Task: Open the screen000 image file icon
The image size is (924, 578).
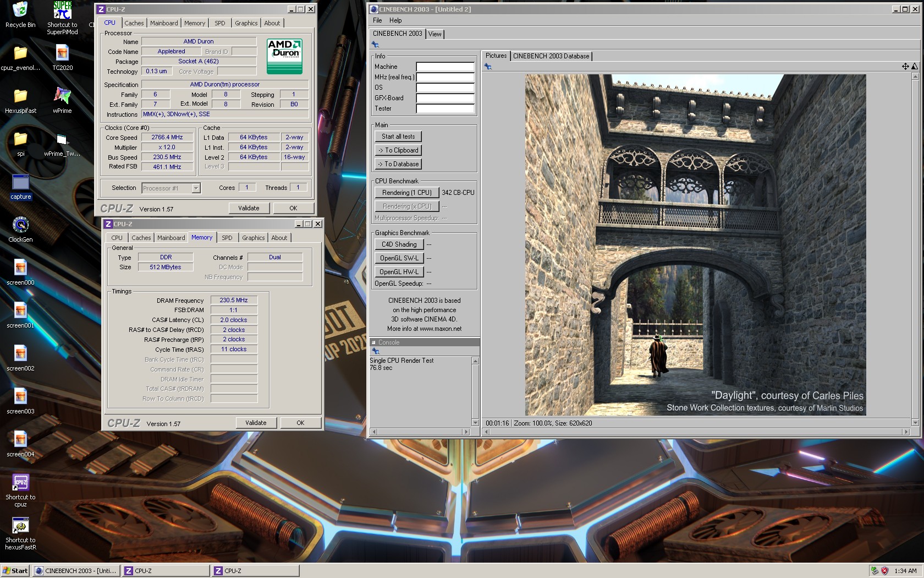Action: (20, 272)
